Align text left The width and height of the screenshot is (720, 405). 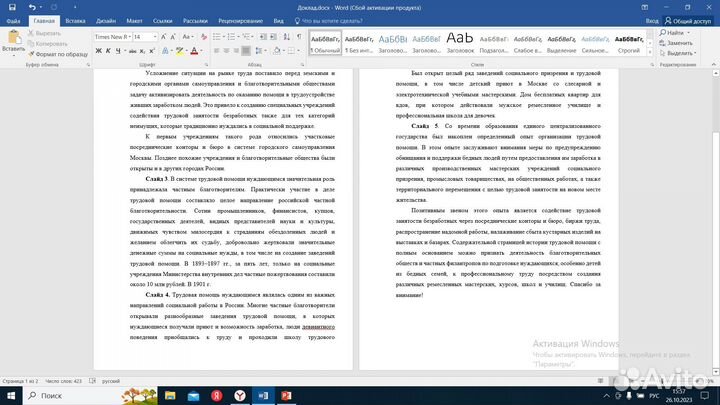[x=216, y=51]
